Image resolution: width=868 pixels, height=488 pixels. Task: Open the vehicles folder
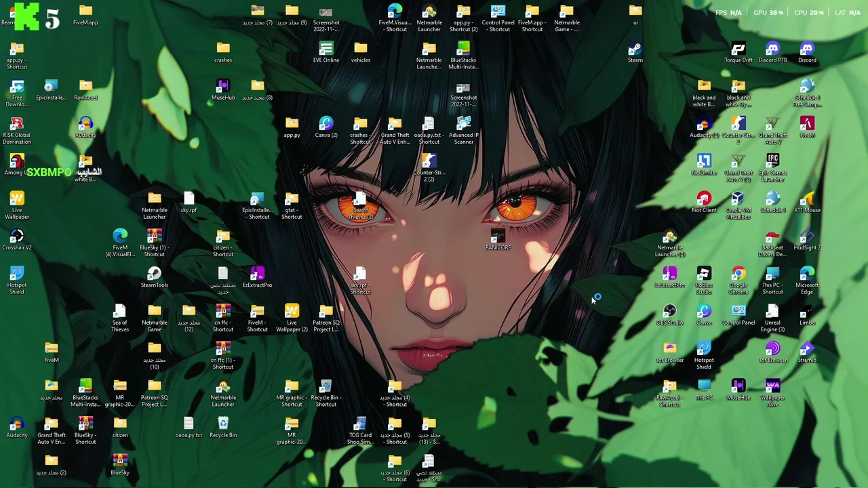(360, 52)
